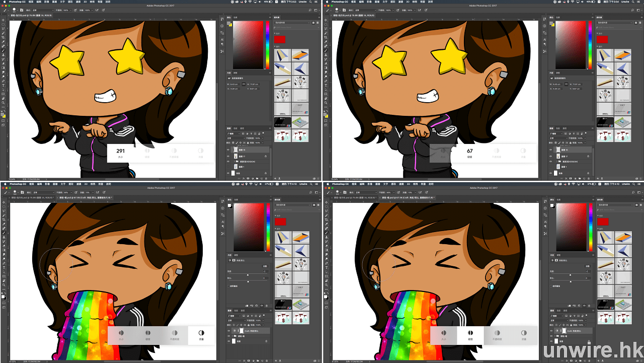Open the 正常 blend mode dropdown in the top-left Layers panel

pyautogui.click(x=234, y=138)
